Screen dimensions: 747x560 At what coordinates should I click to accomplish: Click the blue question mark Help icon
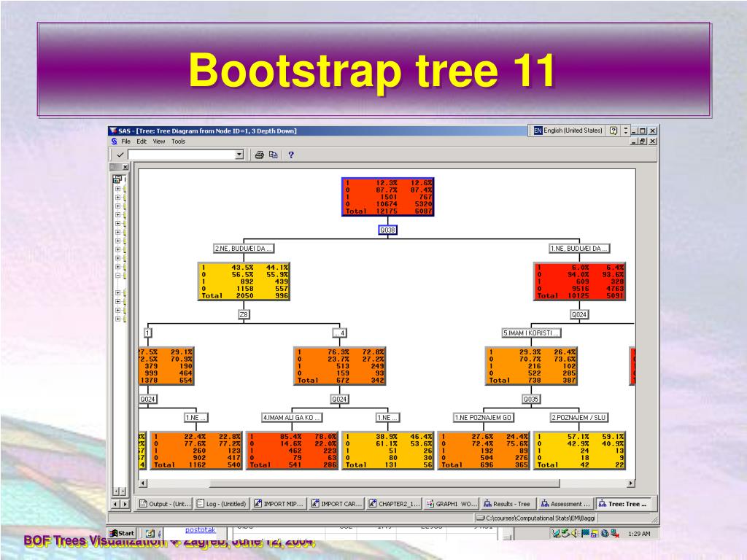pos(291,155)
